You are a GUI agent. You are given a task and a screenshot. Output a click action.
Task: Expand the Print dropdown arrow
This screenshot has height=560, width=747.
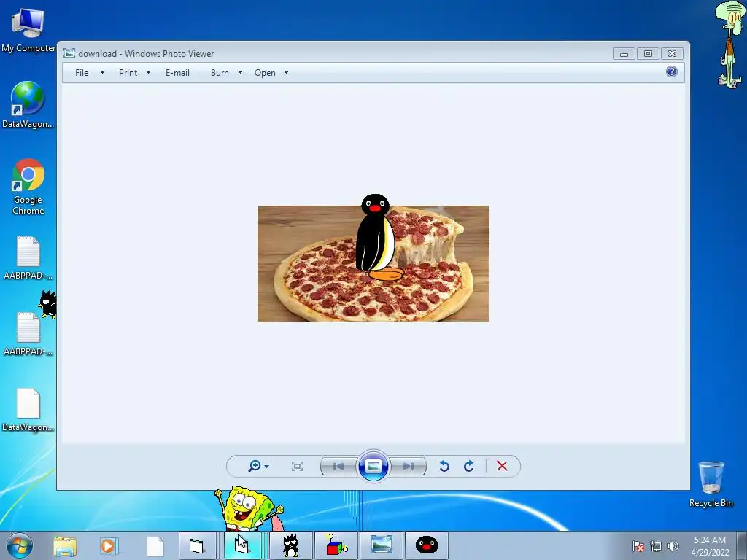tap(148, 72)
